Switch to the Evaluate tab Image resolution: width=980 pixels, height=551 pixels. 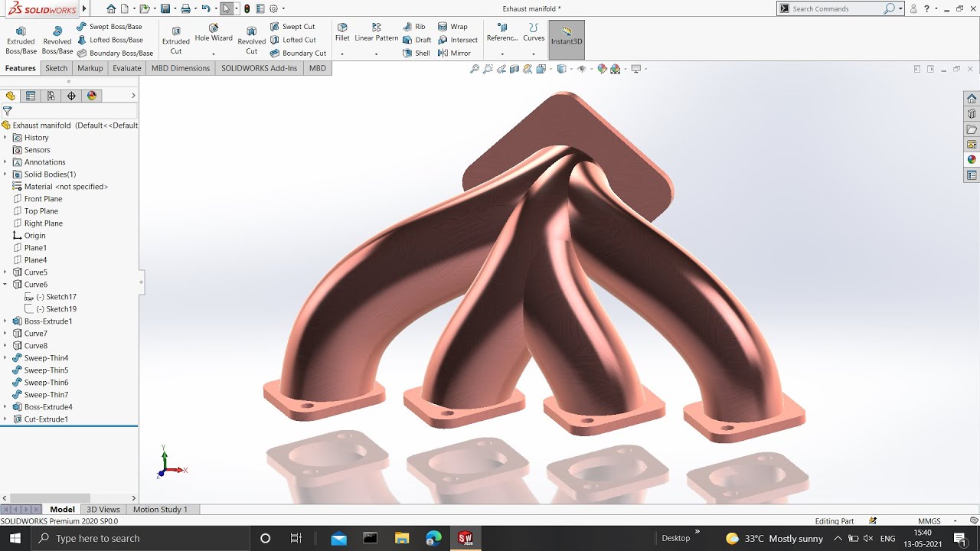127,68
